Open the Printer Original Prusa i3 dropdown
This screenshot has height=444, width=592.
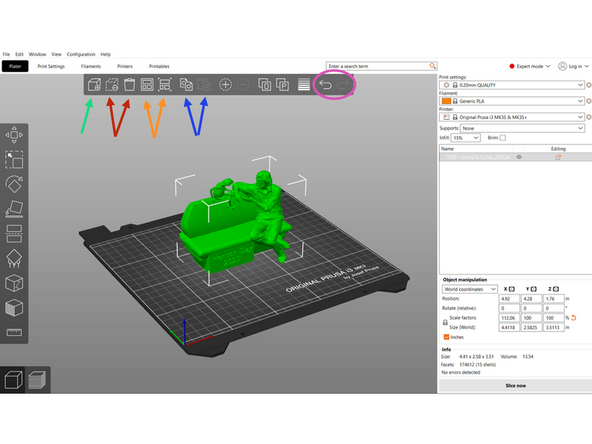[512, 117]
